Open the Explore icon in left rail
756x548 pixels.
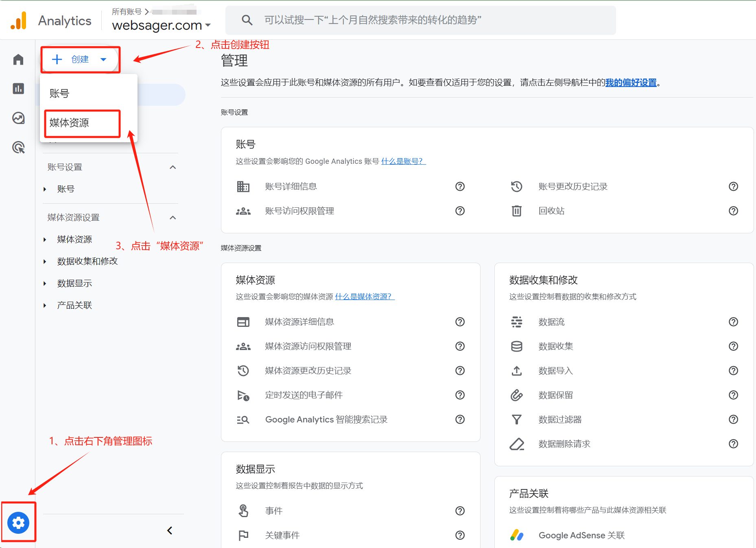(x=18, y=118)
